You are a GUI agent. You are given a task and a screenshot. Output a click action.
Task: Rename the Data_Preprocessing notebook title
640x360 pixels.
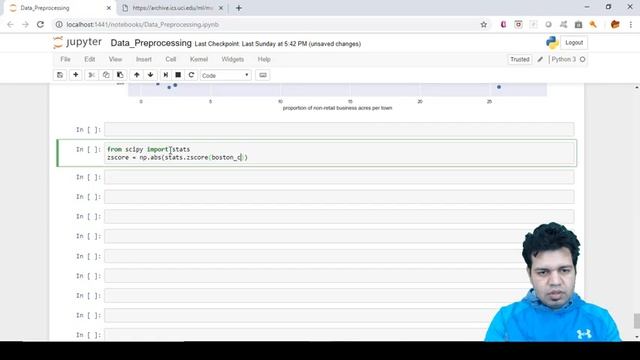[151, 43]
